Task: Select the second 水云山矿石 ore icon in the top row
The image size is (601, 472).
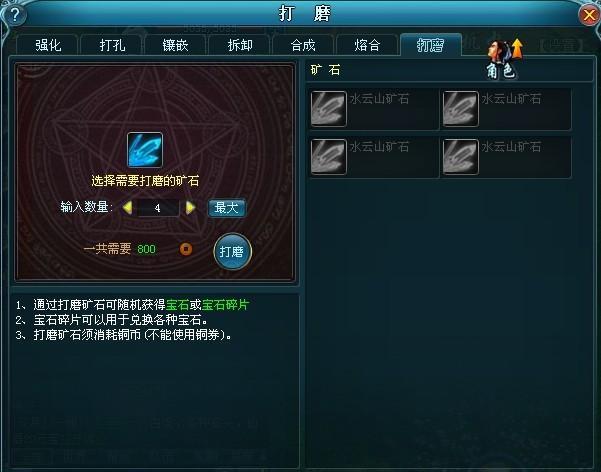Action: click(460, 109)
